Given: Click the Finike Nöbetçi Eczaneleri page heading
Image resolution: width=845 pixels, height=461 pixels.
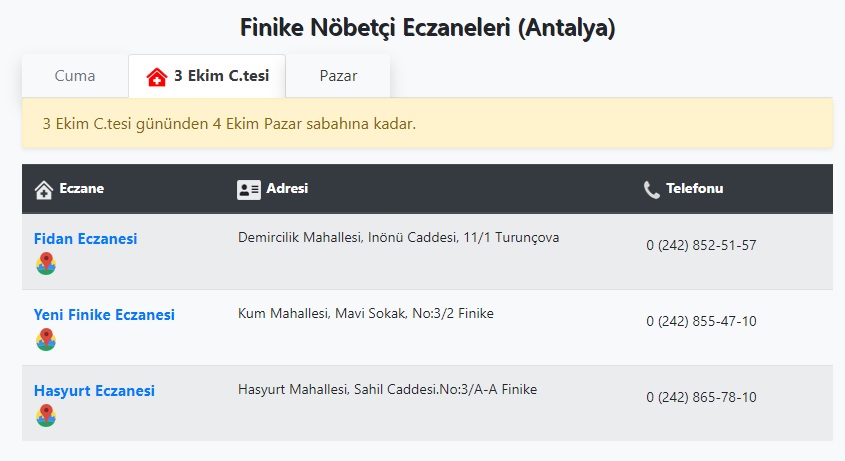Looking at the screenshot, I should 427,27.
